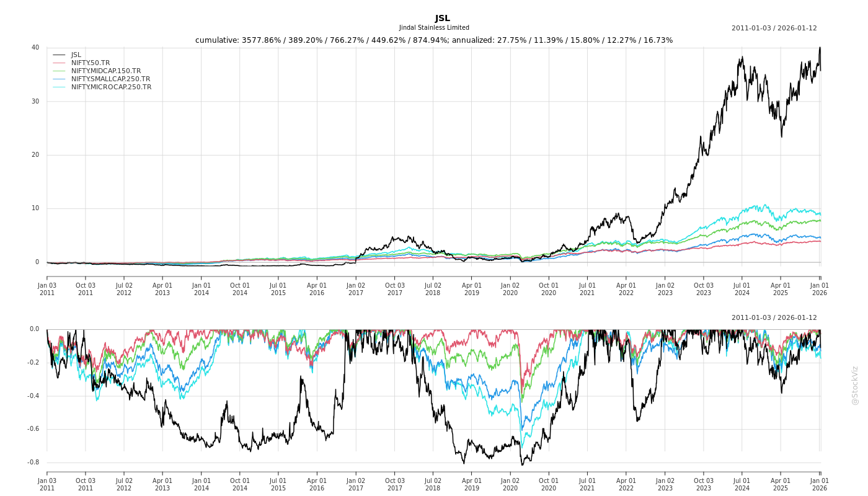This screenshot has height=496, width=868.
Task: Click the upper chart's date range label
Action: coord(774,29)
